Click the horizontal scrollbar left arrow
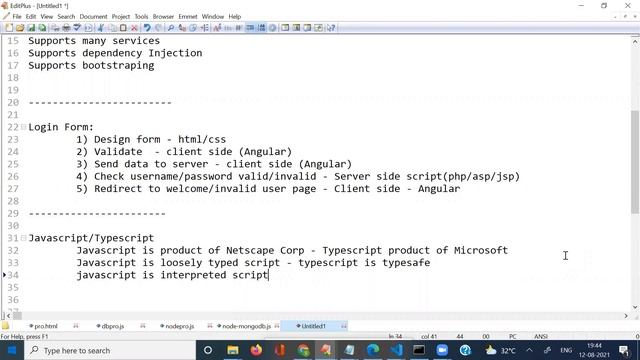 click(9, 316)
